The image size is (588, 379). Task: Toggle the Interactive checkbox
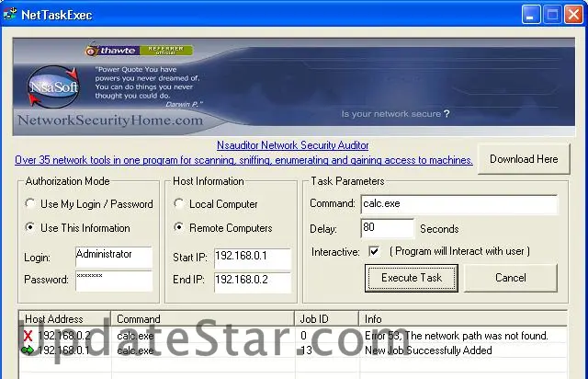point(374,251)
